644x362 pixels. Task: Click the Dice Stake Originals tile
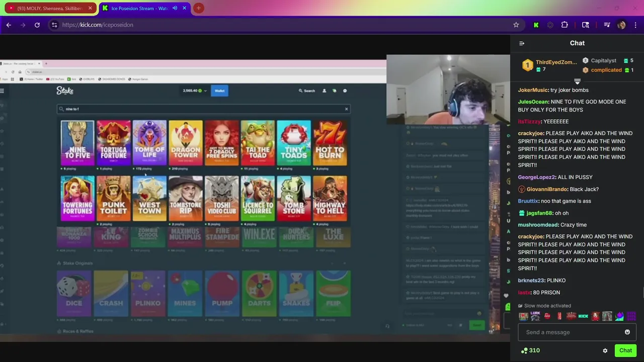point(74,294)
